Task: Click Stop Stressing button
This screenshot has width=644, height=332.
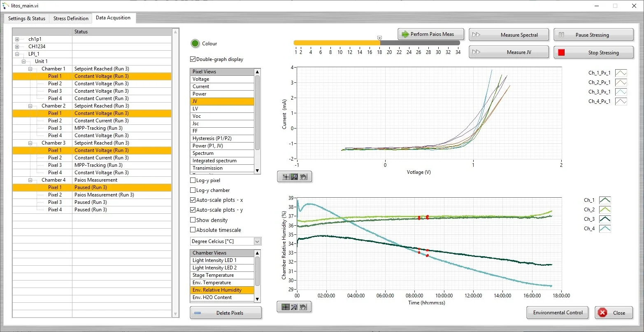Action: click(x=593, y=52)
